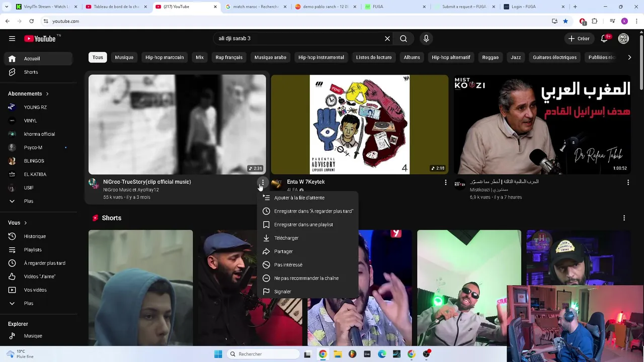Open the Psyco-M subscription channel

(x=39, y=147)
